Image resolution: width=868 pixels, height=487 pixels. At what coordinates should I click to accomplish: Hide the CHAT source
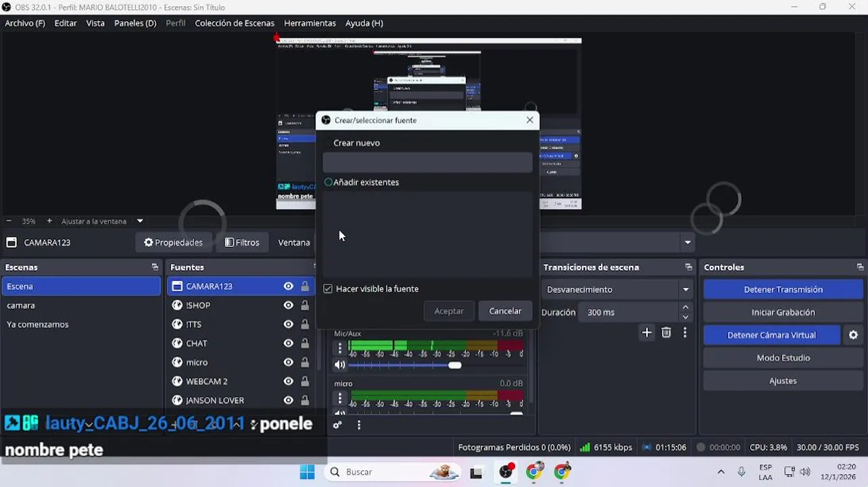[289, 343]
